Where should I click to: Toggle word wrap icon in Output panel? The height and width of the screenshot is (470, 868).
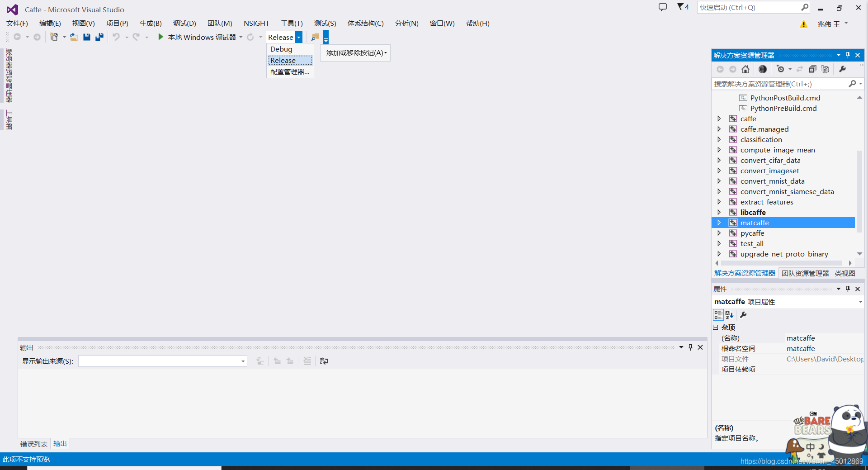tap(324, 361)
